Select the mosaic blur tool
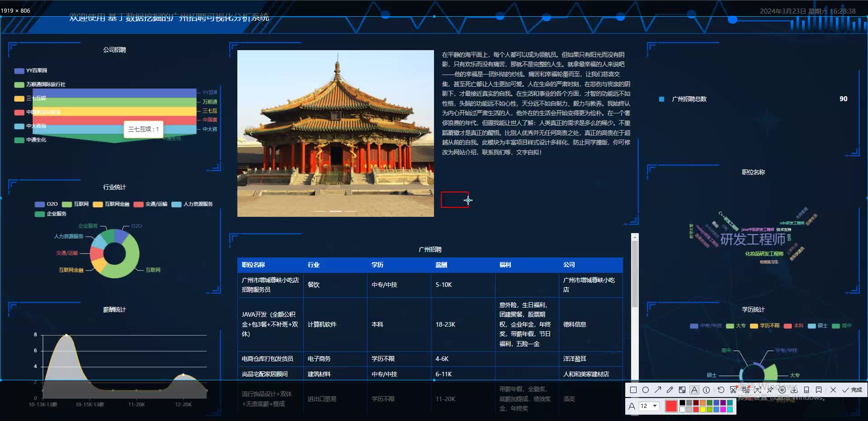This screenshot has height=421, width=868. pyautogui.click(x=682, y=390)
